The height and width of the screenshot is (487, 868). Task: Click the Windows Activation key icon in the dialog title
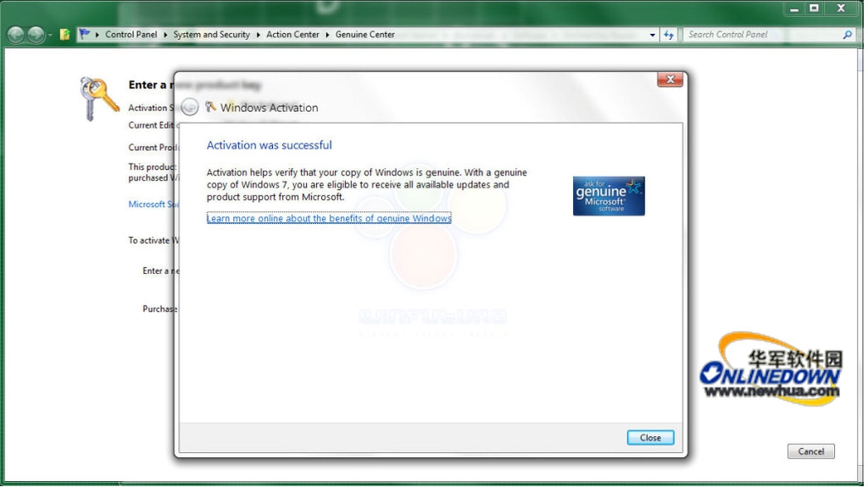pyautogui.click(x=211, y=107)
